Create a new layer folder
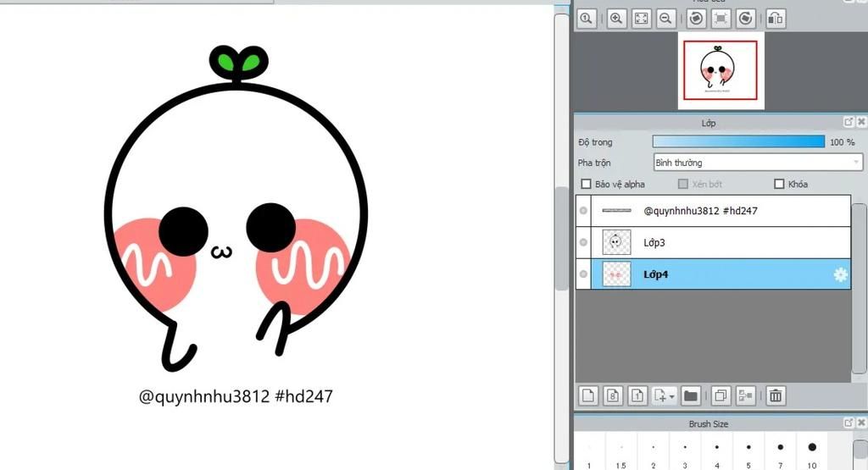 point(690,395)
